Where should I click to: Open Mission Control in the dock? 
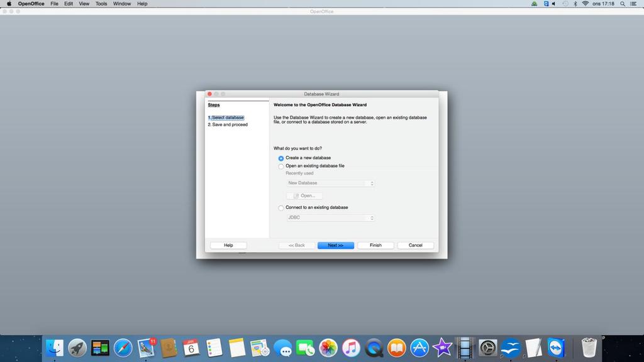(100, 348)
